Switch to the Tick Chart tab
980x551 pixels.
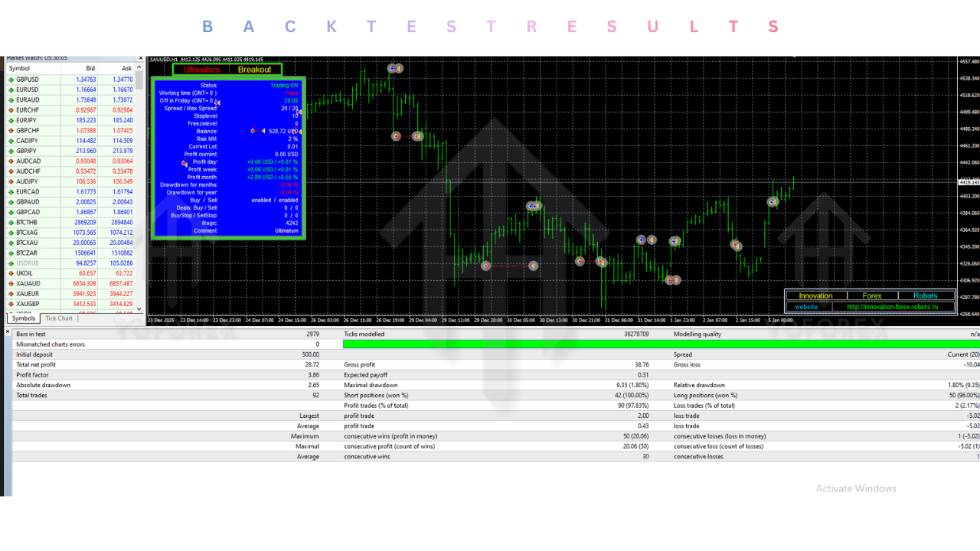pos(59,318)
